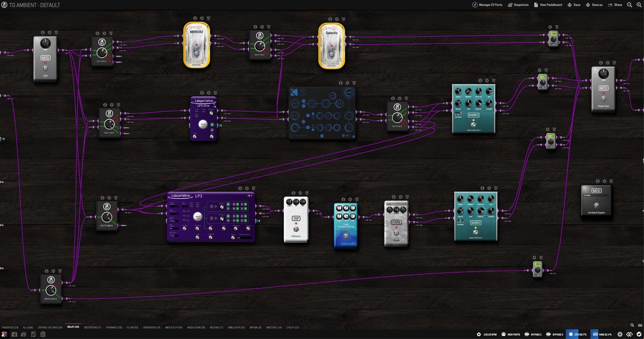Open the 120.00 BPM transport settings

tap(487, 334)
